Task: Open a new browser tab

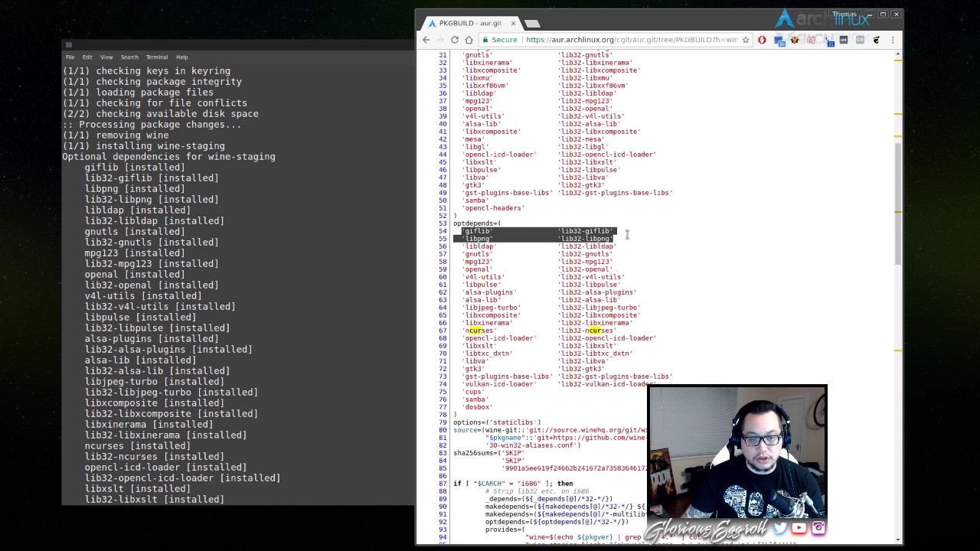Action: click(x=532, y=24)
